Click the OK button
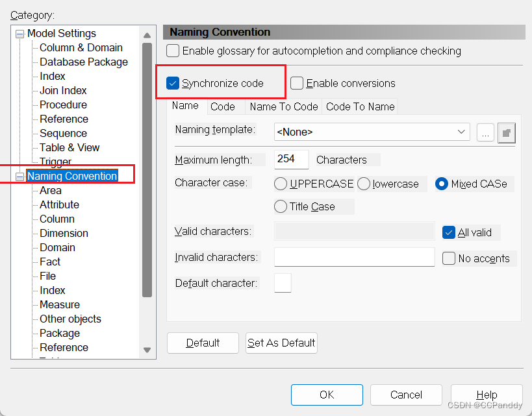 [x=327, y=395]
